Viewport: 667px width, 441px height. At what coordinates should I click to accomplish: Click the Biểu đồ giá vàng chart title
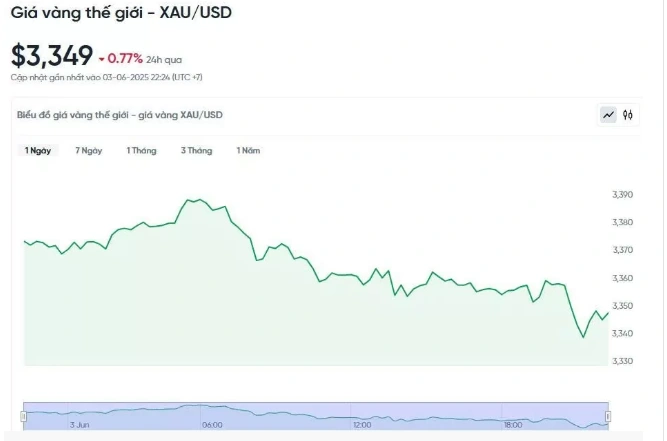click(x=120, y=115)
